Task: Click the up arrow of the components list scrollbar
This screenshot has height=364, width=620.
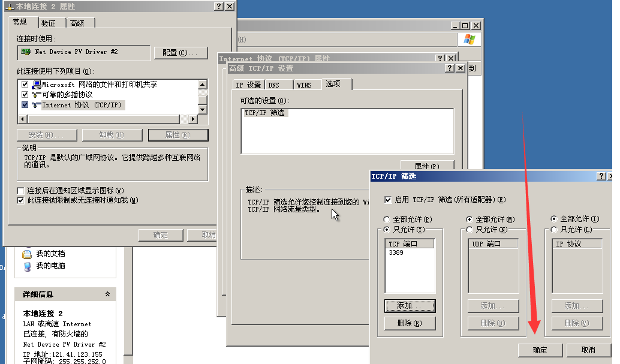Action: pyautogui.click(x=202, y=85)
